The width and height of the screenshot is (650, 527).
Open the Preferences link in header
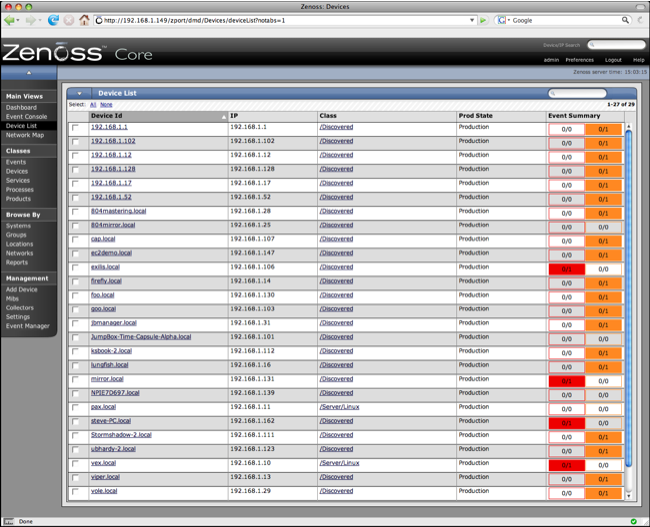click(x=580, y=60)
